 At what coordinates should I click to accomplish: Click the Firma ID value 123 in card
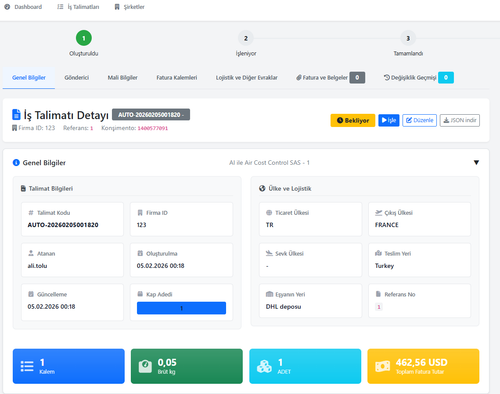141,225
